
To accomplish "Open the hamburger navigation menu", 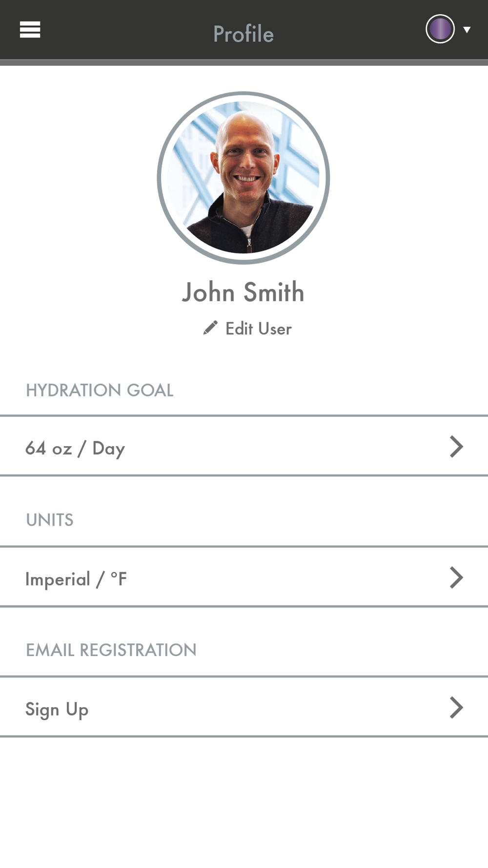I will pyautogui.click(x=30, y=30).
